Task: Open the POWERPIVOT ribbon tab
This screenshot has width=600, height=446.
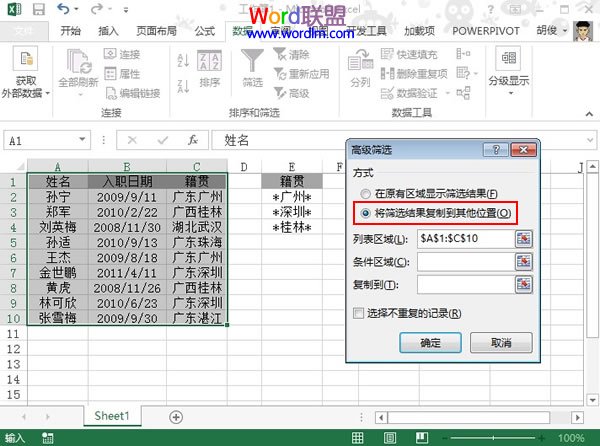Action: pos(486,31)
